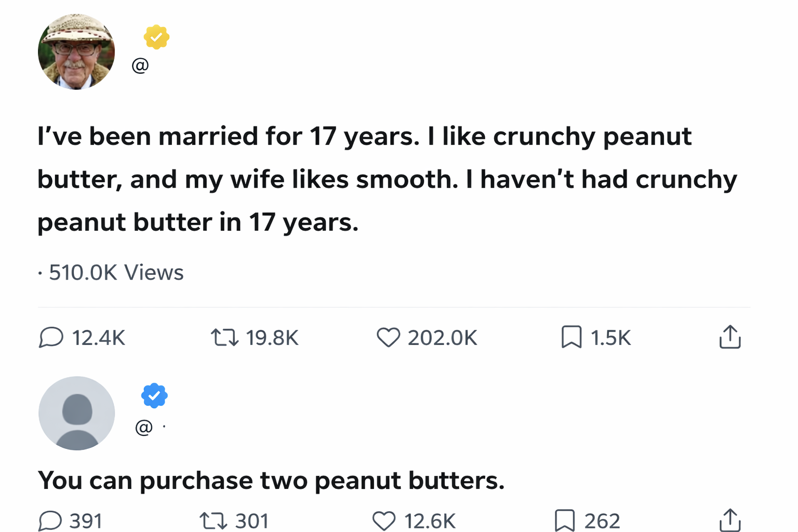
Task: Bookmark the peanut butter tweet
Action: 571,337
